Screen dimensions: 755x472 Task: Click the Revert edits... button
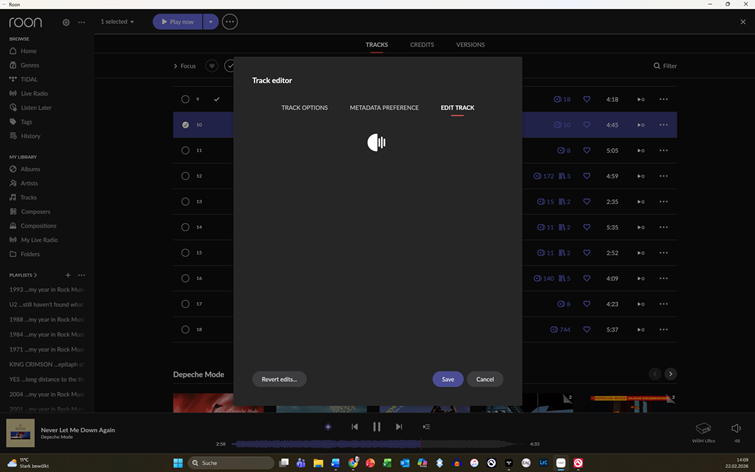(x=279, y=379)
